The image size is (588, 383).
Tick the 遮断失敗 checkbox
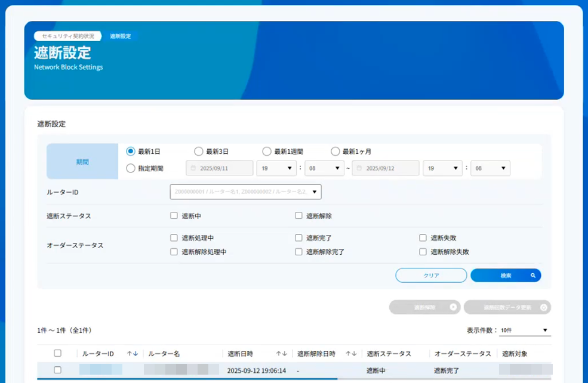(x=423, y=238)
